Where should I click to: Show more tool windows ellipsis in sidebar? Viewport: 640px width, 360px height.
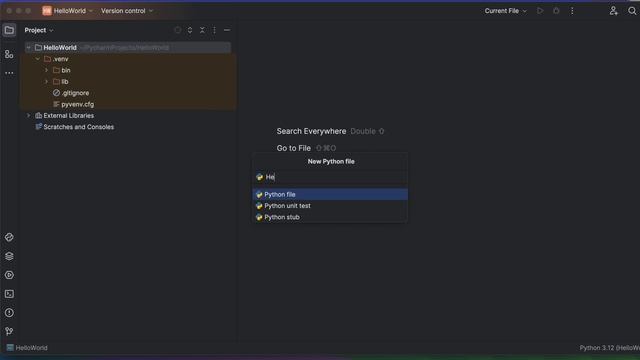point(9,73)
